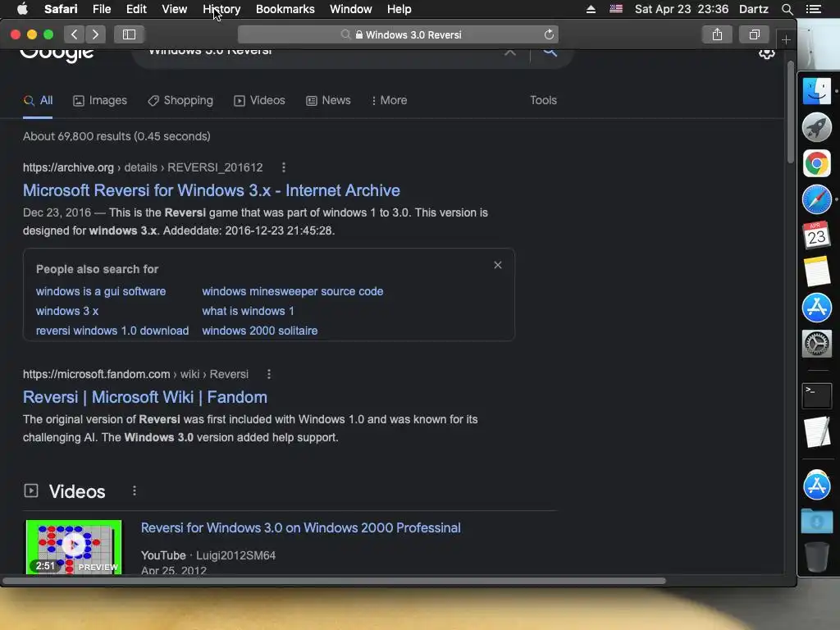Viewport: 840px width, 630px height.
Task: Open System Preferences gear in the Dock
Action: tap(816, 344)
